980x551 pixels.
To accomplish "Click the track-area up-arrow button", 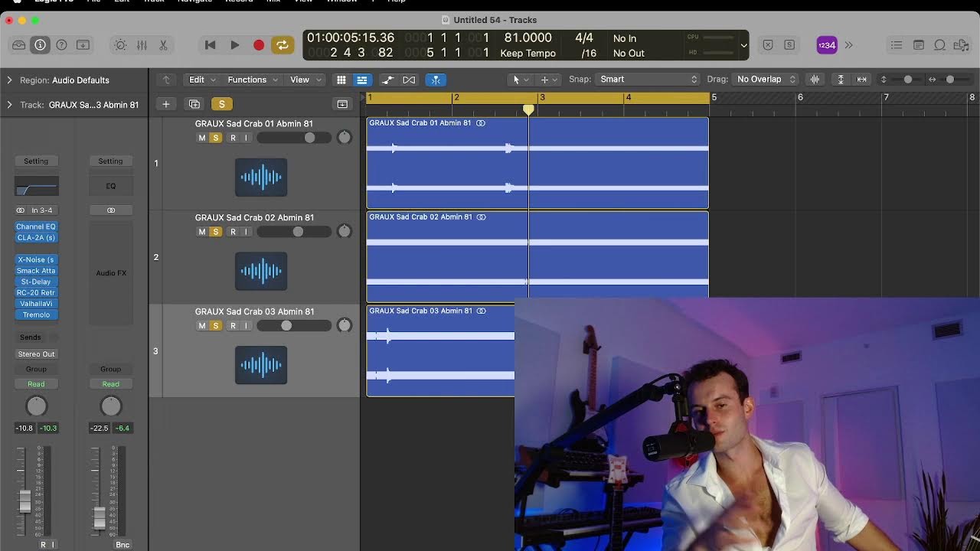I will coord(166,80).
